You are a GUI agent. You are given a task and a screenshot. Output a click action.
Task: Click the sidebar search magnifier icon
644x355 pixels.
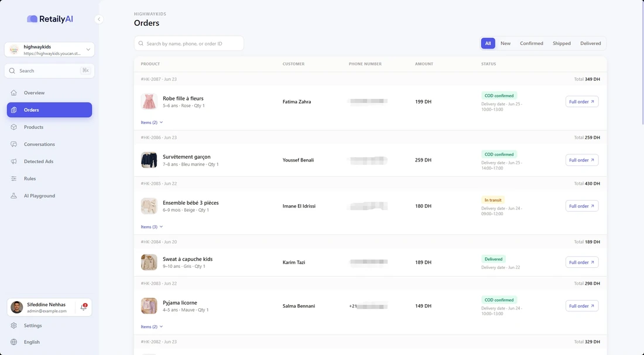[x=12, y=71]
